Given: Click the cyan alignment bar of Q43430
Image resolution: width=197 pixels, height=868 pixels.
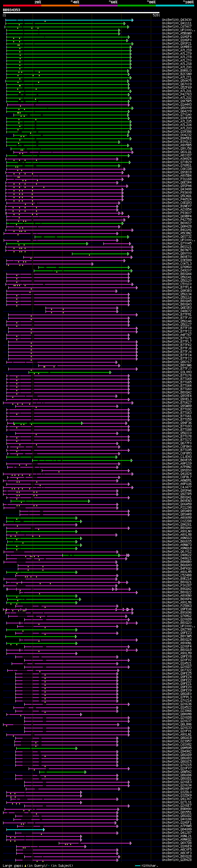Looking at the screenshot, I should (x=69, y=20).
